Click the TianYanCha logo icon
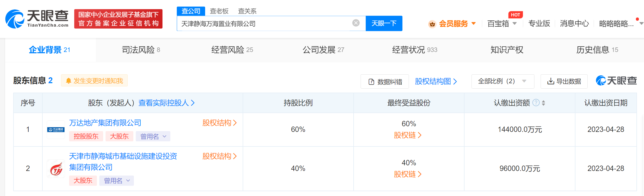This screenshot has height=196, width=644. coord(15,19)
